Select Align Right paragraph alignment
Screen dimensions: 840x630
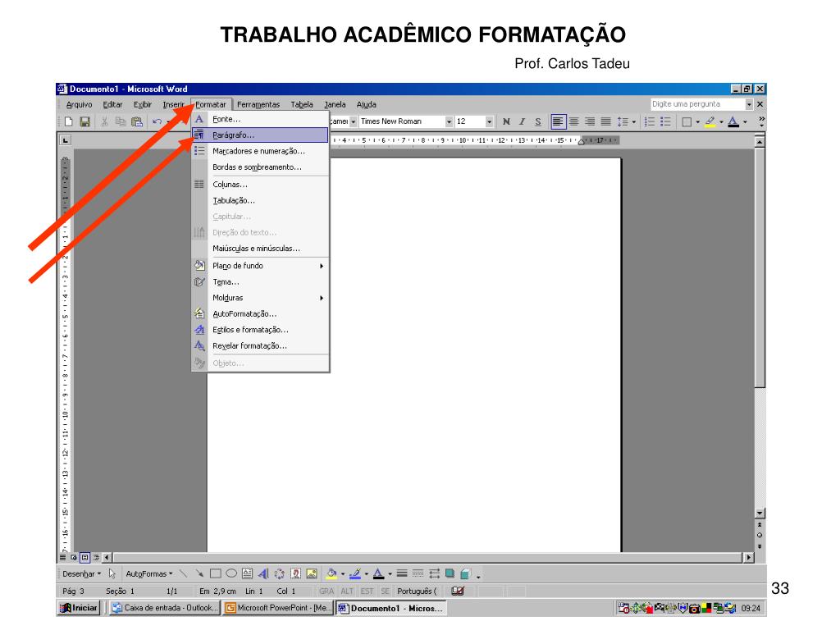(x=589, y=121)
